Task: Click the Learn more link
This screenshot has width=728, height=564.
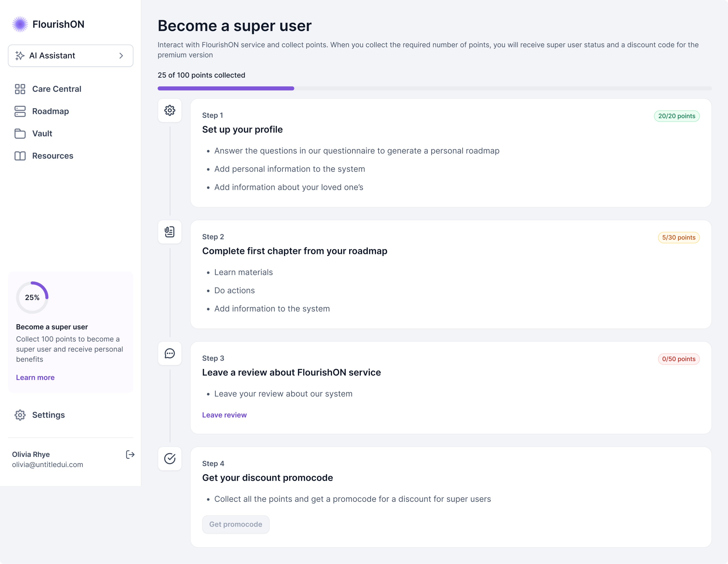Action: coord(35,377)
